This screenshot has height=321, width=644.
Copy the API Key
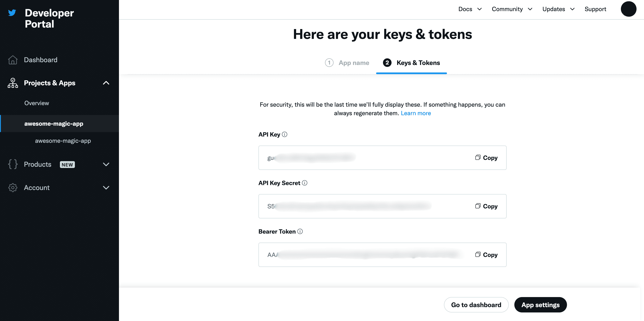(486, 158)
